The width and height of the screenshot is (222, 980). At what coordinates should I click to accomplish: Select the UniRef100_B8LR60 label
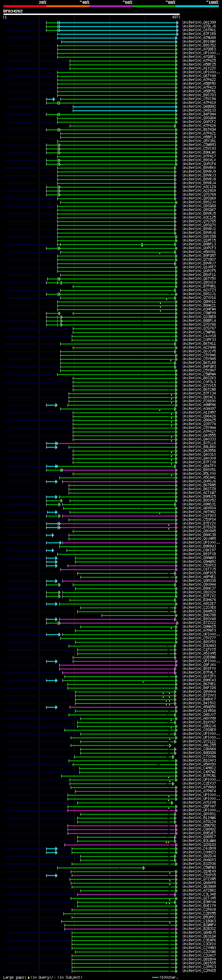(199, 447)
